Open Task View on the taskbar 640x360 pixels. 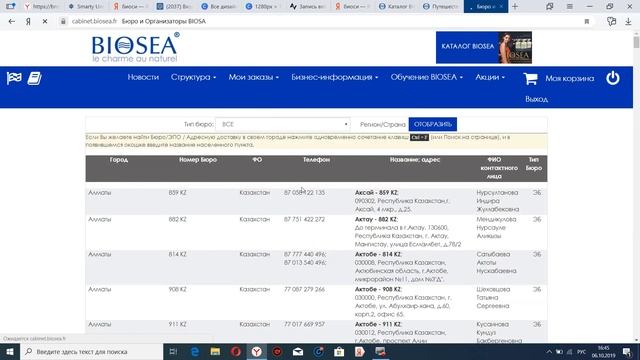click(x=173, y=351)
